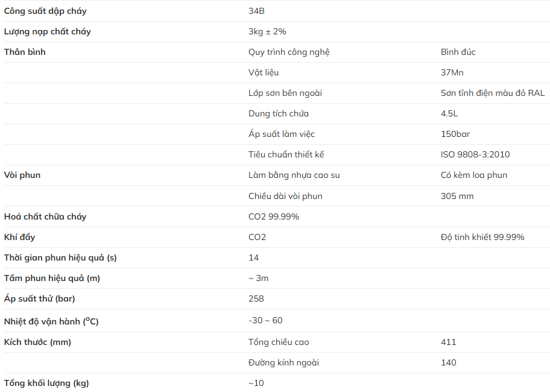Click the "Hoá chất chữa cháy" label
This screenshot has height=392, width=550.
tap(45, 217)
